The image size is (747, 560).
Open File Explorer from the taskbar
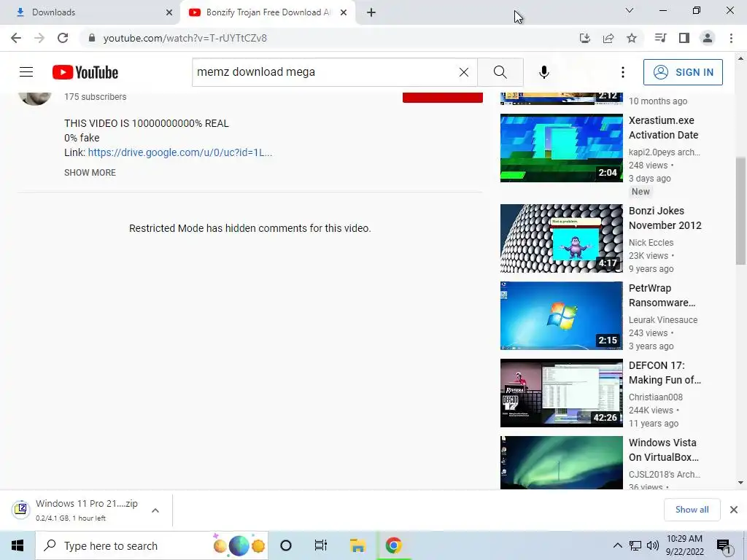pos(357,545)
